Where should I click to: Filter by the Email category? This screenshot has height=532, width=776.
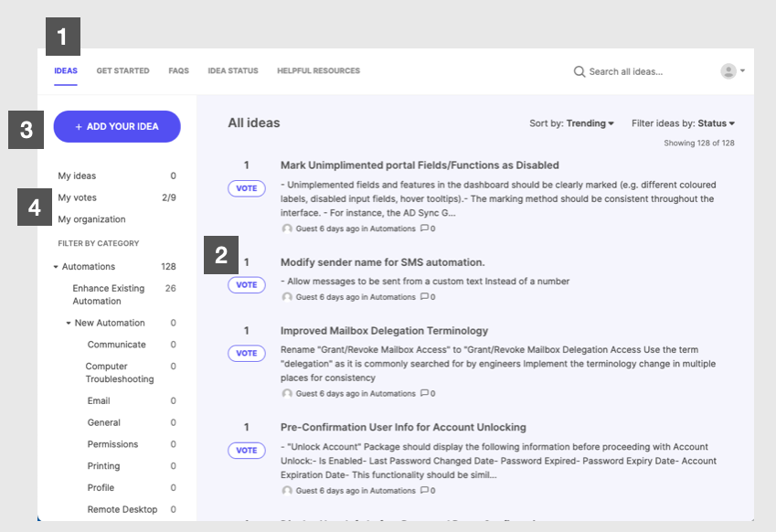point(99,401)
